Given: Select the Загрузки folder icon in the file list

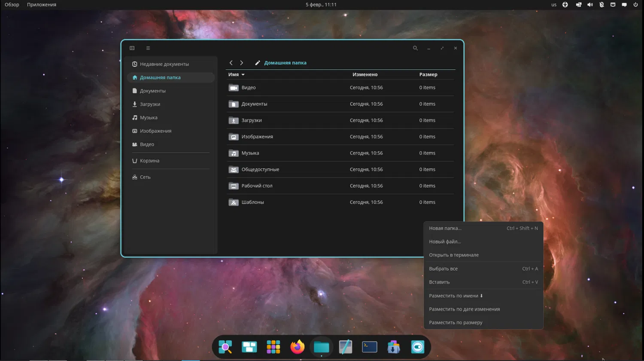Looking at the screenshot, I should click(x=234, y=120).
